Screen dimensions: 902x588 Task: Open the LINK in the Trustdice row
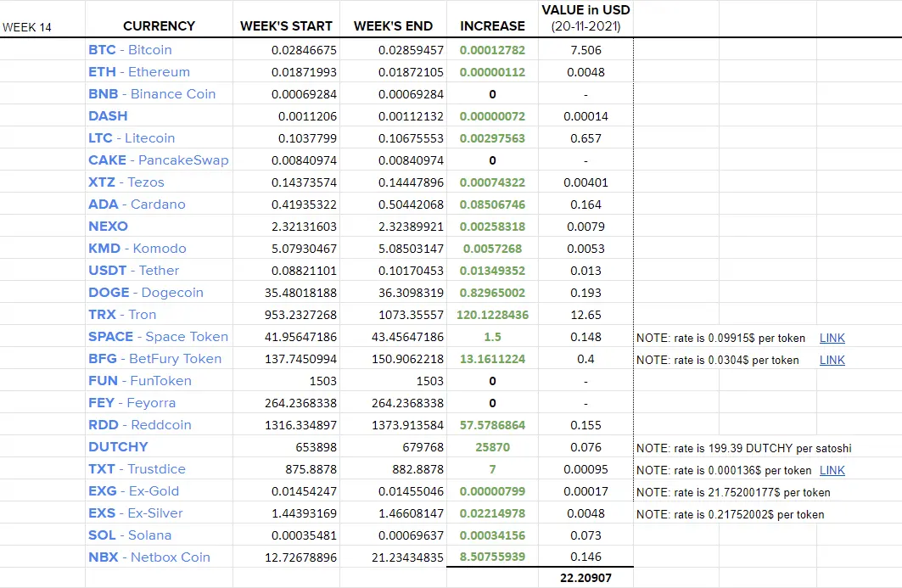click(x=832, y=470)
